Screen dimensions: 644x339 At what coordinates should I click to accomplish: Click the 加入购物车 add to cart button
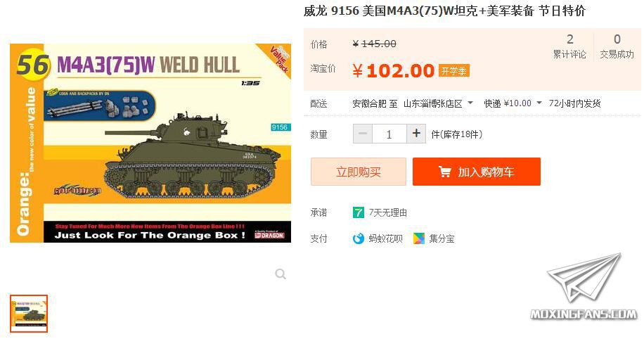[477, 172]
